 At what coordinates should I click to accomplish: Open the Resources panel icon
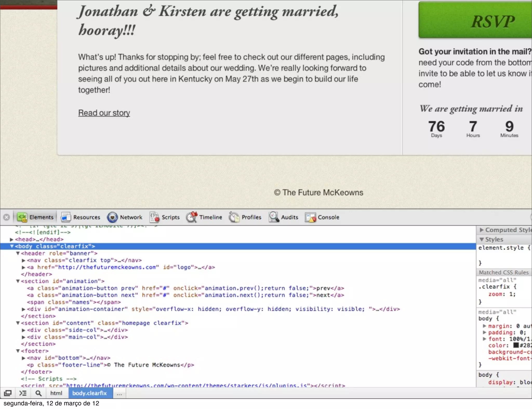click(x=66, y=217)
